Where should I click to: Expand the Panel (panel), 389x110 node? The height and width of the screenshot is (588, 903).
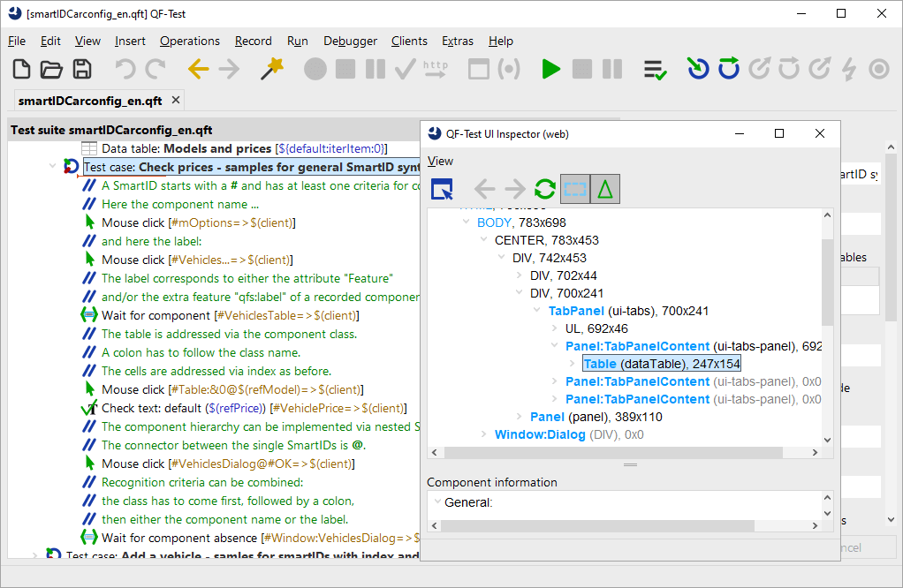[519, 417]
